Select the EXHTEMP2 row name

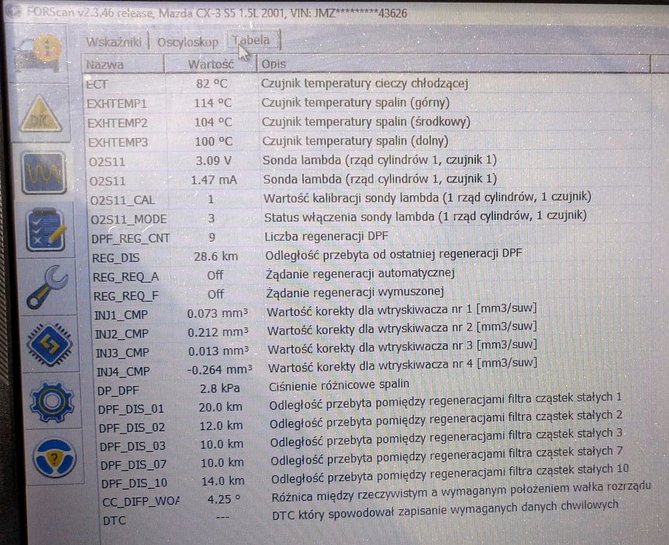tap(118, 123)
